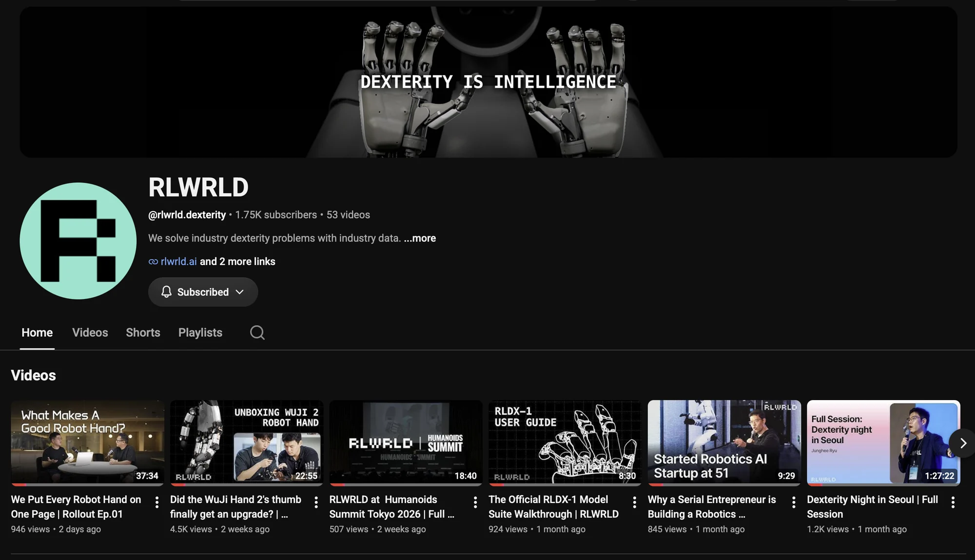Click the RLWRLD channel avatar logo
This screenshot has height=560, width=975.
78,241
